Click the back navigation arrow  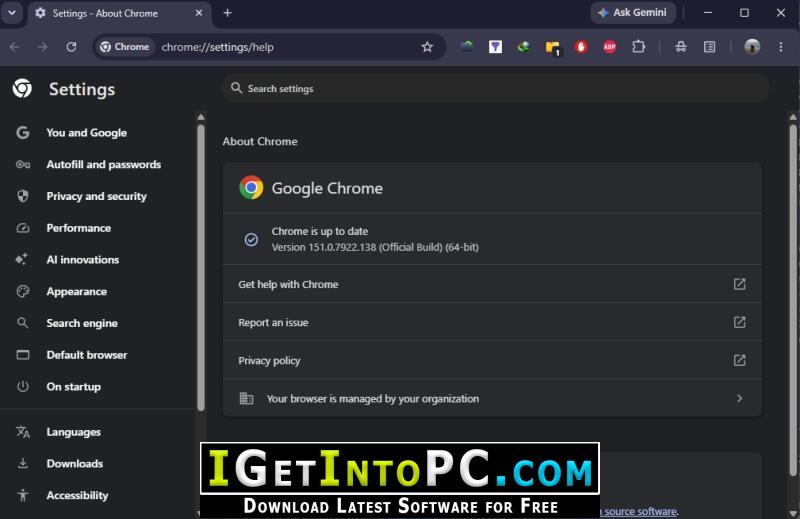[14, 47]
